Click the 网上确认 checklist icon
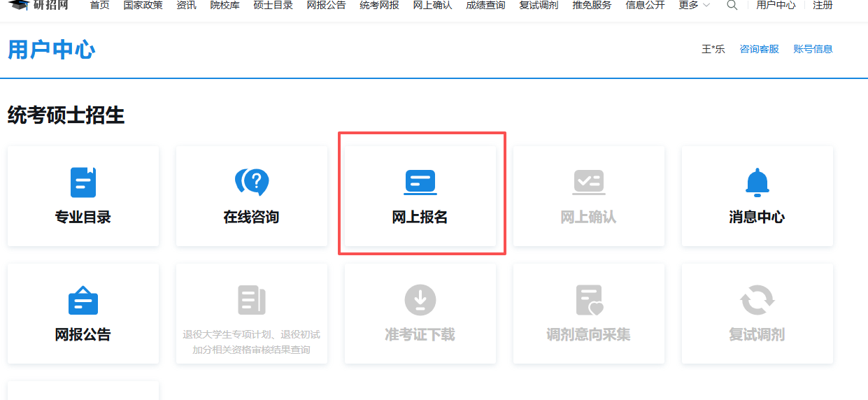 point(589,183)
